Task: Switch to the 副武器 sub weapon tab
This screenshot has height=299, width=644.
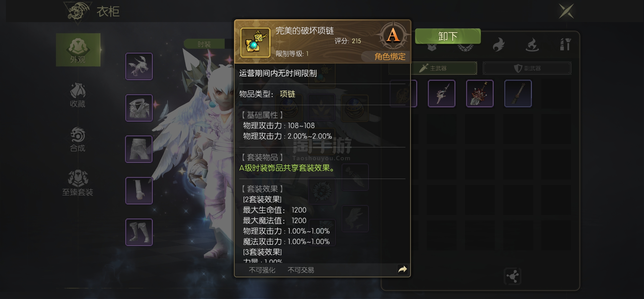Action: point(527,68)
